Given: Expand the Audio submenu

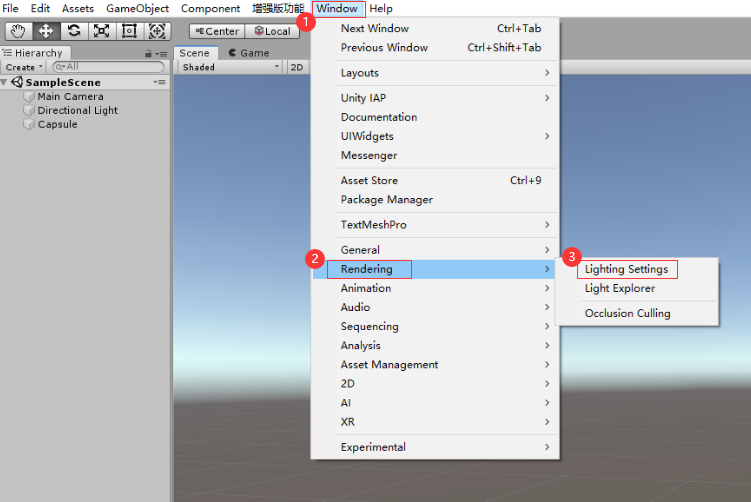Looking at the screenshot, I should coord(435,307).
